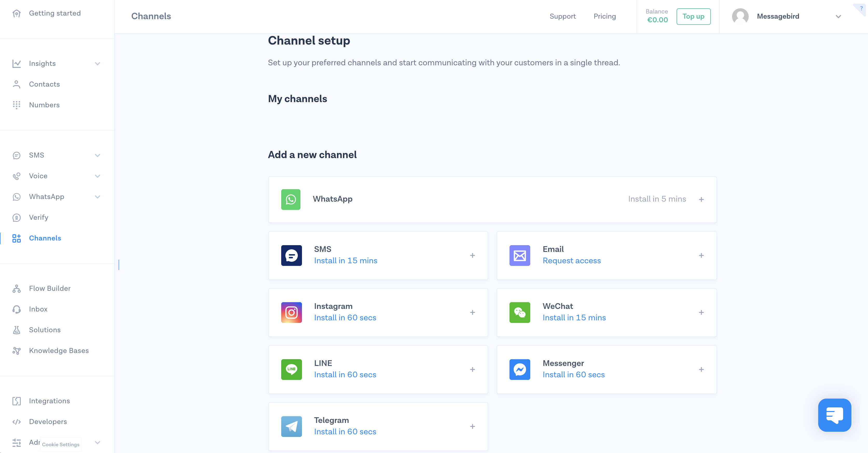Open Knowledge Bases in sidebar

point(59,351)
